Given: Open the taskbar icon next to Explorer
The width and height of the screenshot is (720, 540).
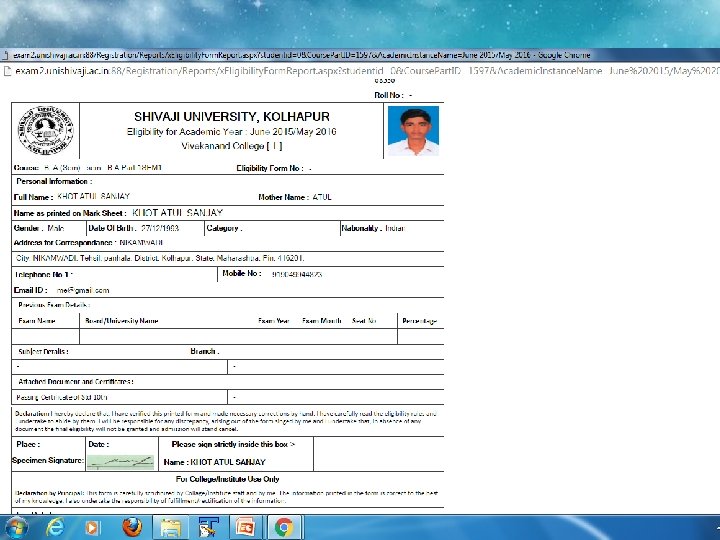Looking at the screenshot, I should point(208,528).
